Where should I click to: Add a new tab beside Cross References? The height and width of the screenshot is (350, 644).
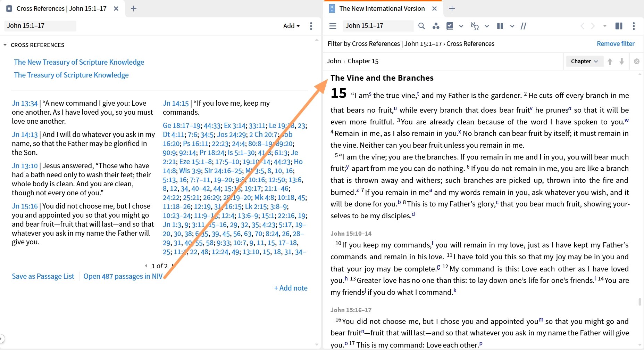pyautogui.click(x=134, y=8)
